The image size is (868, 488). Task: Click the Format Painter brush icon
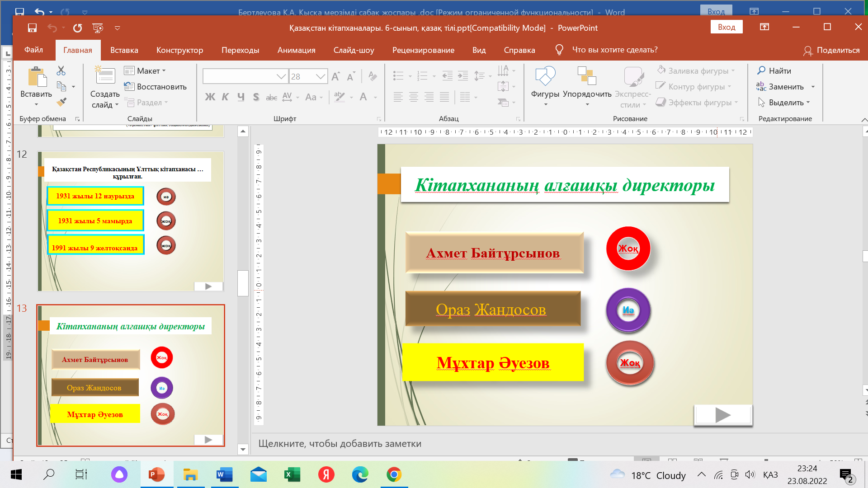click(61, 102)
